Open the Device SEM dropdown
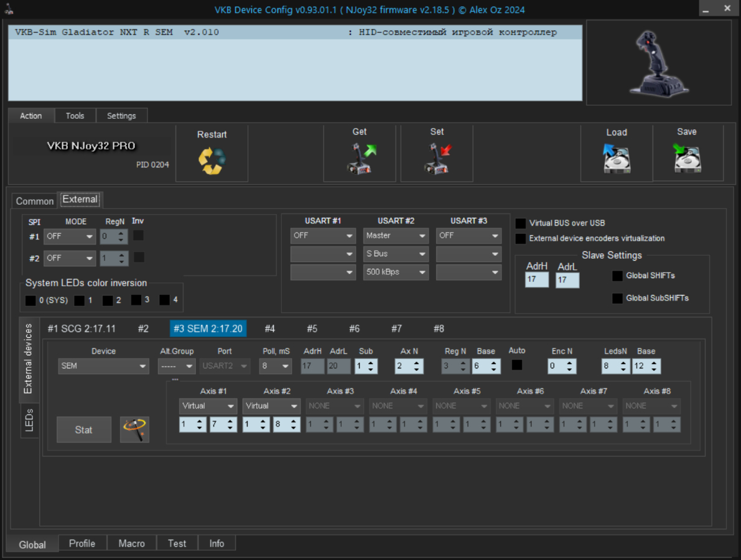741x560 pixels. pyautogui.click(x=103, y=366)
